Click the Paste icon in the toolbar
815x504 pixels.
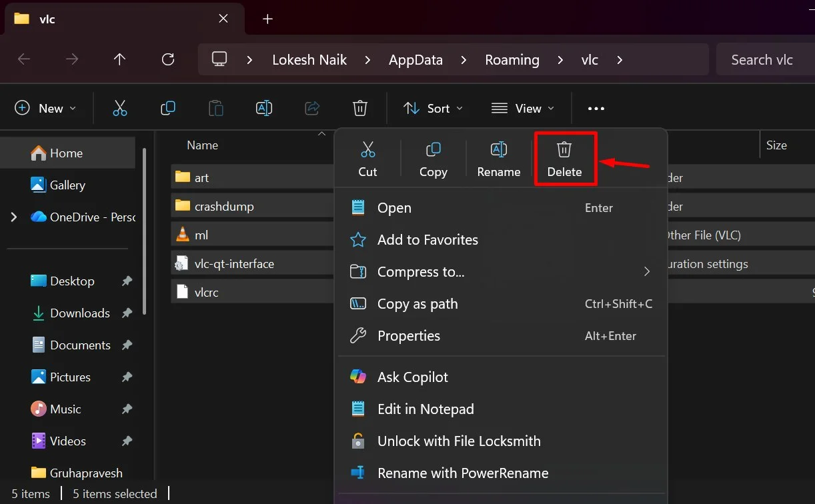[x=216, y=108]
